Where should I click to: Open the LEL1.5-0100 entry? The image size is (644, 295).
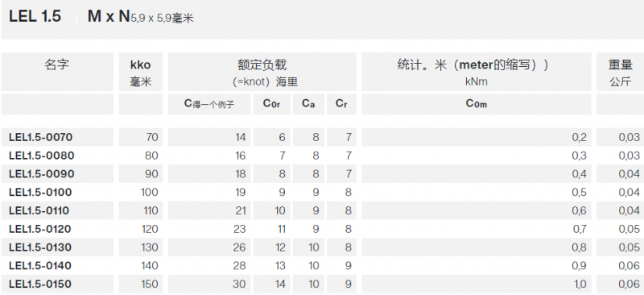[40, 192]
